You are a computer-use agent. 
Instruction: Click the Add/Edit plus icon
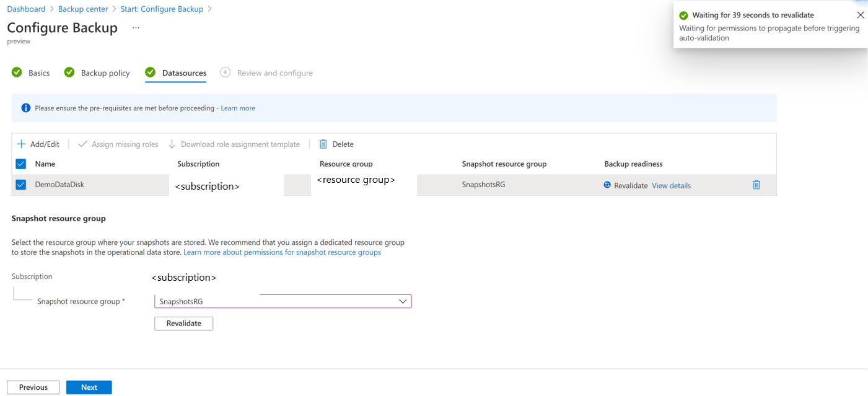21,144
